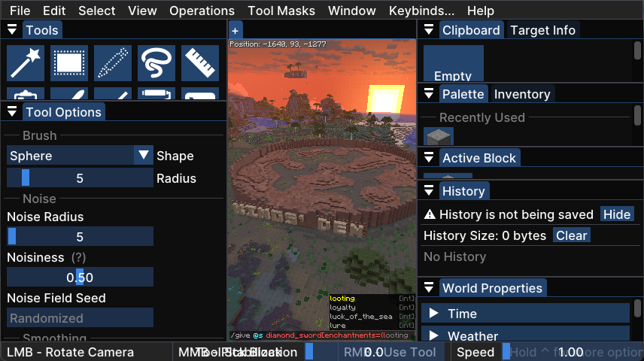Select the lure enchantment suggestion
The image size is (644, 361).
372,325
